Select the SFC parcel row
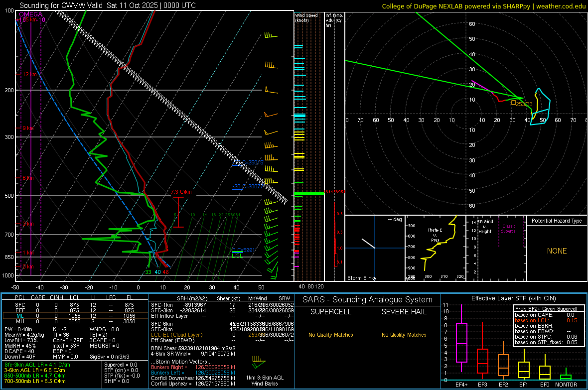588x390 pixels. [x=75, y=305]
